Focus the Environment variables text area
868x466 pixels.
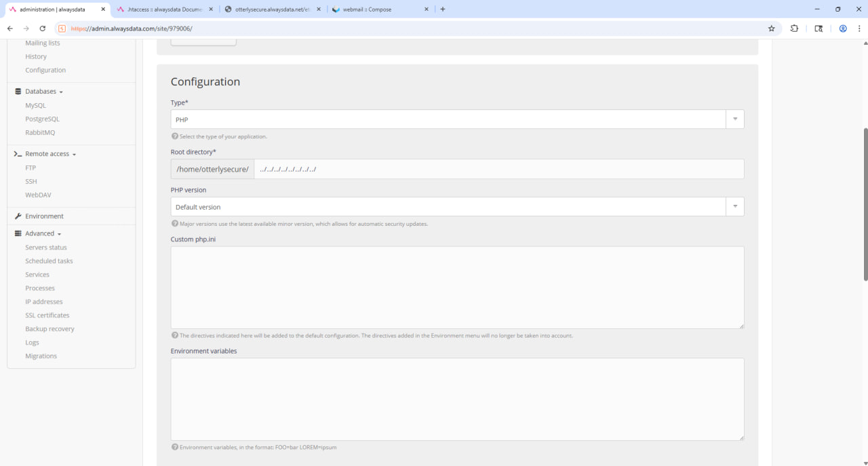tap(457, 400)
